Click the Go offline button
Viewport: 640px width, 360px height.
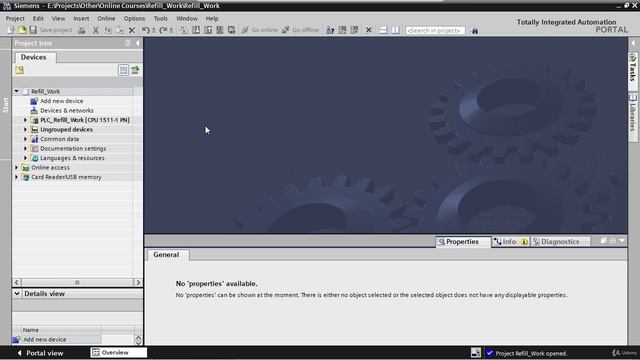[300, 30]
